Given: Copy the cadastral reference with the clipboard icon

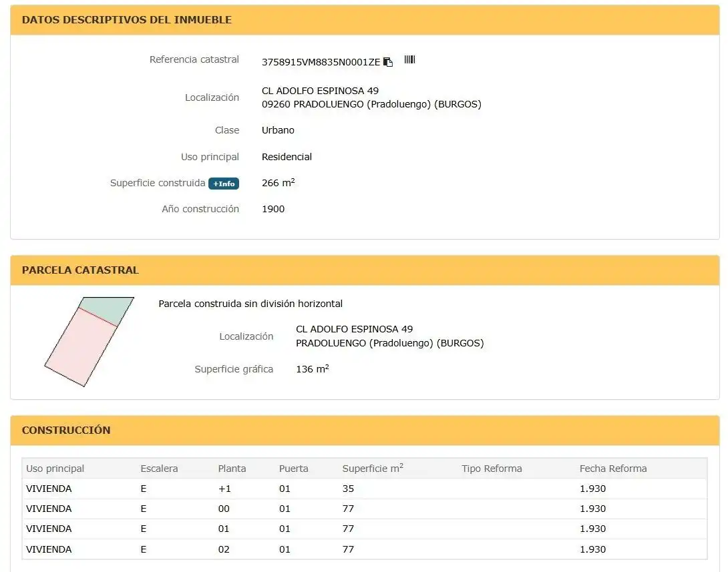Looking at the screenshot, I should 388,61.
